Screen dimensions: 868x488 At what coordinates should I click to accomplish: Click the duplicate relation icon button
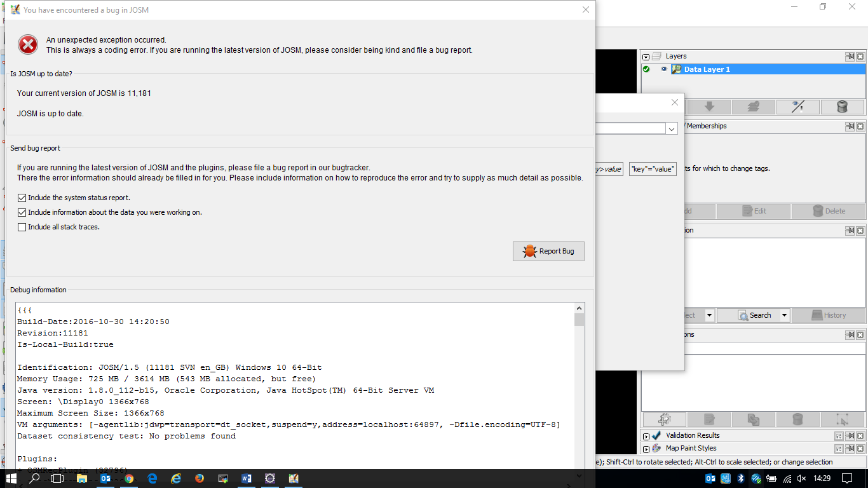click(x=753, y=419)
